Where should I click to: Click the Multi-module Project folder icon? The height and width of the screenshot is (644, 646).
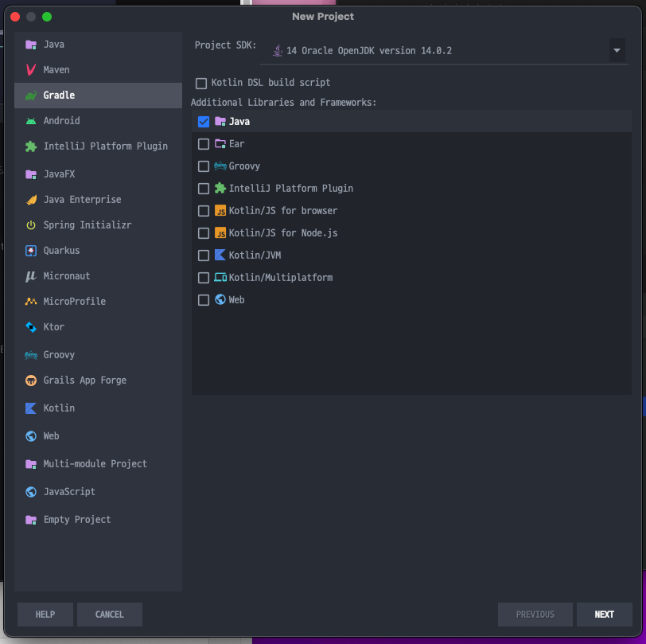31,464
